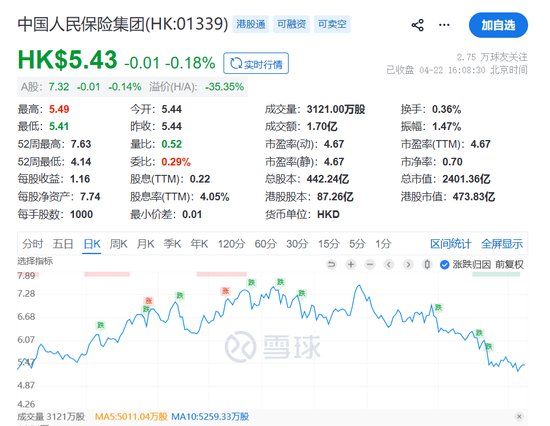Click the 最低 value 5.41

(59, 126)
